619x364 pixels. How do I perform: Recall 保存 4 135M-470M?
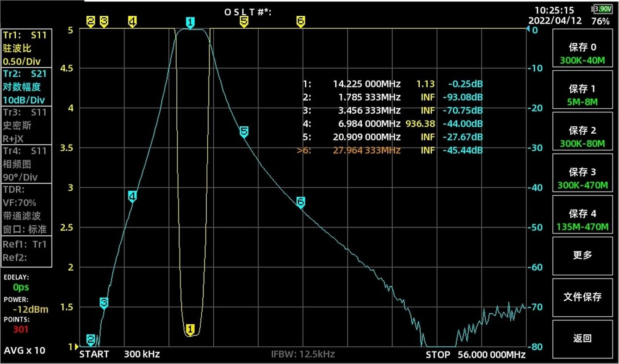(x=582, y=214)
